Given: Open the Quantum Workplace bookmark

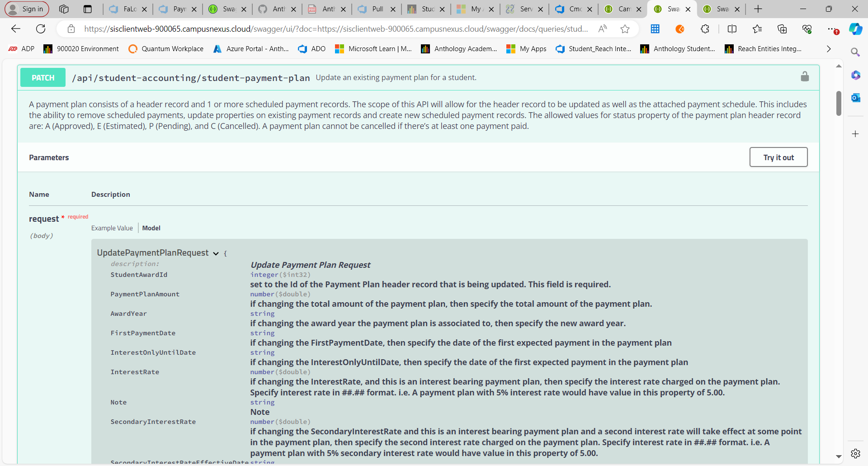Looking at the screenshot, I should (x=166, y=49).
